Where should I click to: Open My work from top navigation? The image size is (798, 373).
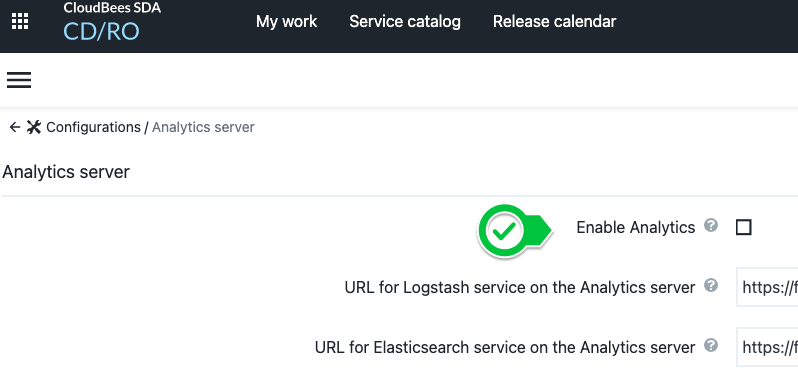287,21
